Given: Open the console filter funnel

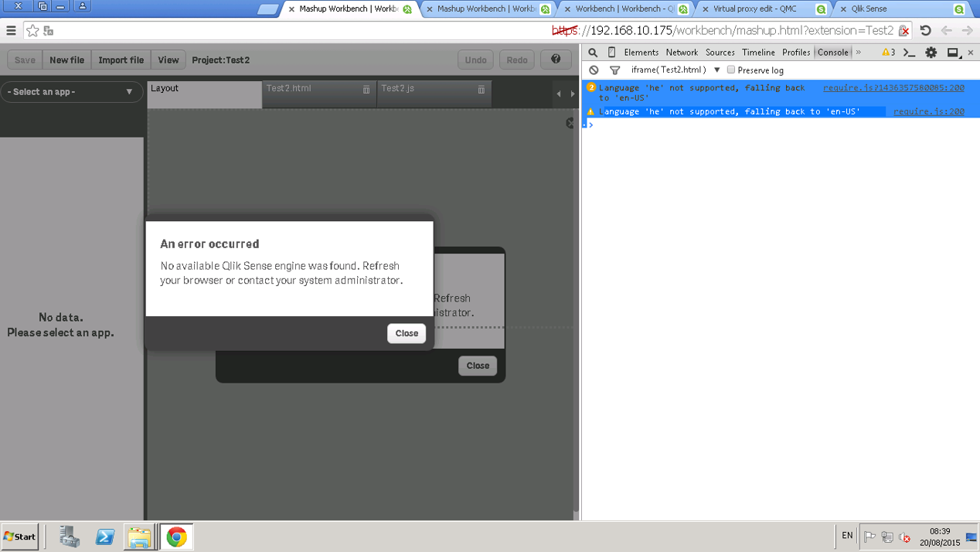Looking at the screenshot, I should (x=614, y=70).
